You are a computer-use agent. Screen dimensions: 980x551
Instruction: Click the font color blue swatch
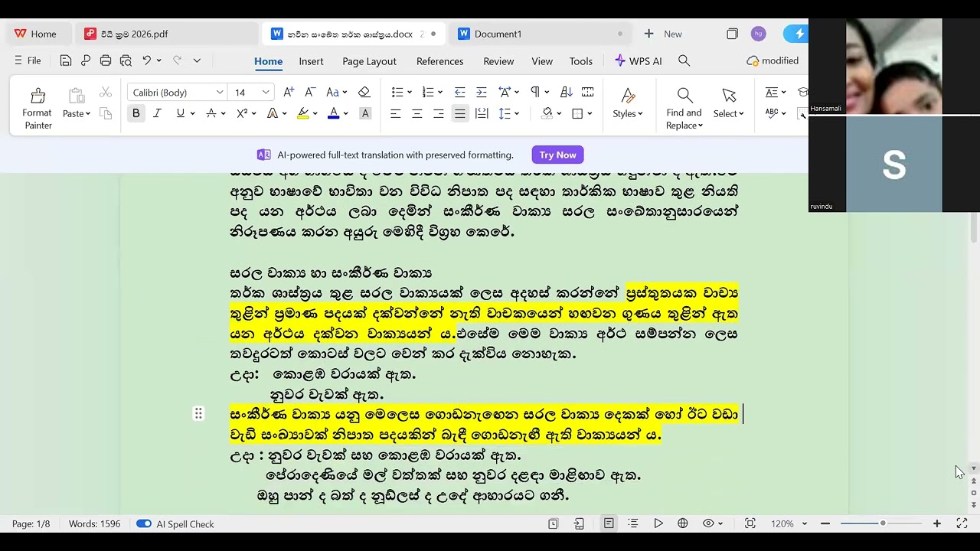click(x=333, y=113)
